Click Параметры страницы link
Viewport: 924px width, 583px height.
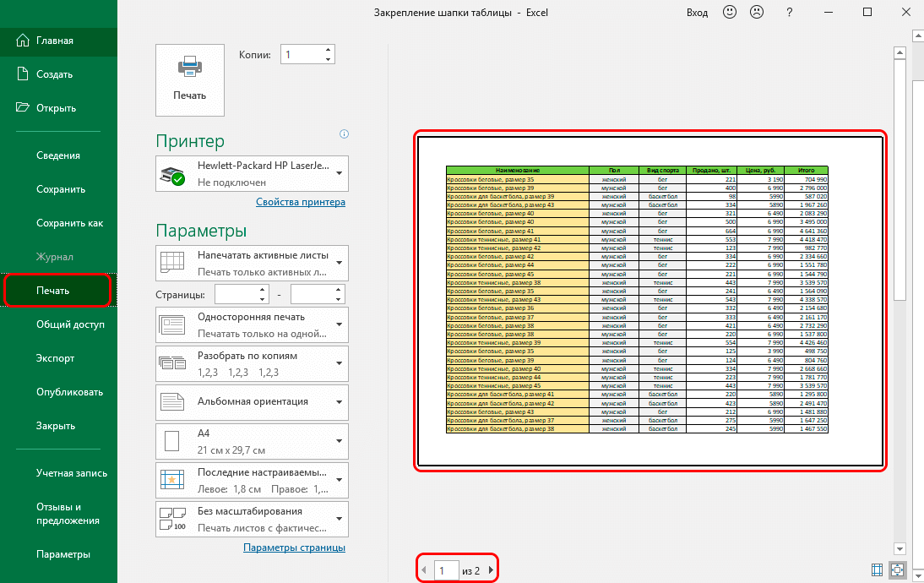(294, 548)
